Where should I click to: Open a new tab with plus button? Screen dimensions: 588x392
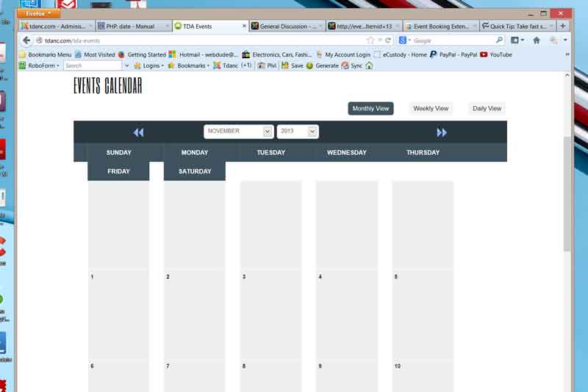562,26
